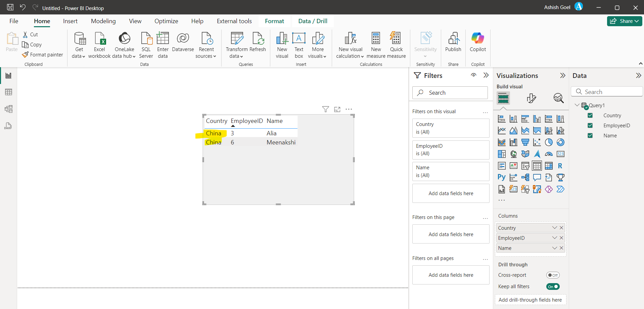This screenshot has height=309, width=644.
Task: Choose the Slicer visualization
Action: (525, 166)
